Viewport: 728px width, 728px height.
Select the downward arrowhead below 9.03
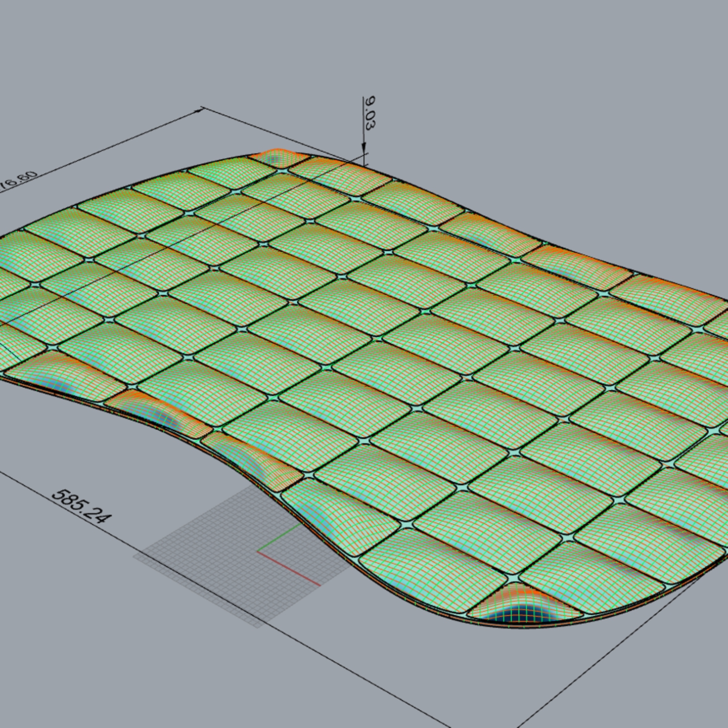coord(363,146)
